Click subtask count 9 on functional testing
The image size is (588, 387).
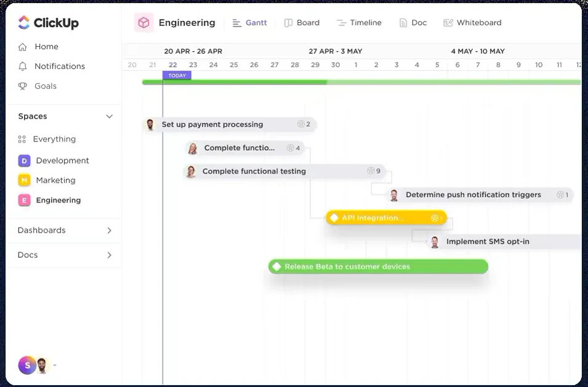pyautogui.click(x=374, y=171)
